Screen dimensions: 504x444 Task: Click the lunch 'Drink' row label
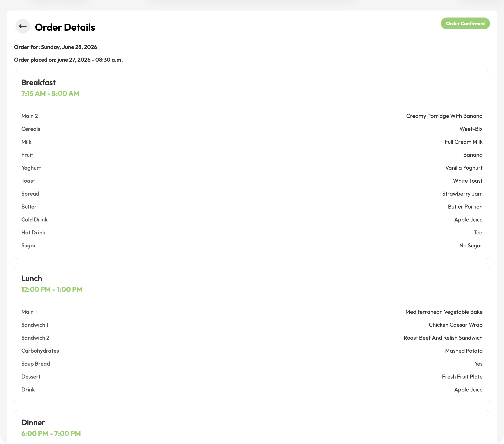tap(28, 390)
